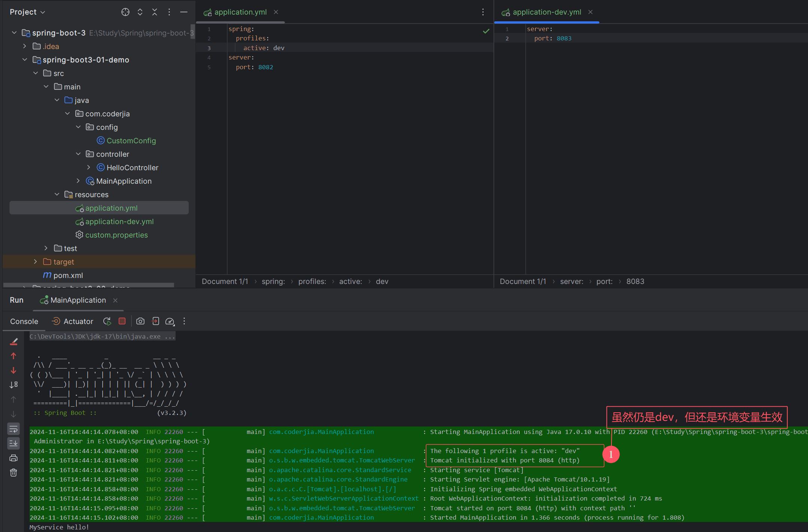The height and width of the screenshot is (532, 808).
Task: Click horizontal scrollbar in Project tree
Action: pyautogui.click(x=88, y=285)
